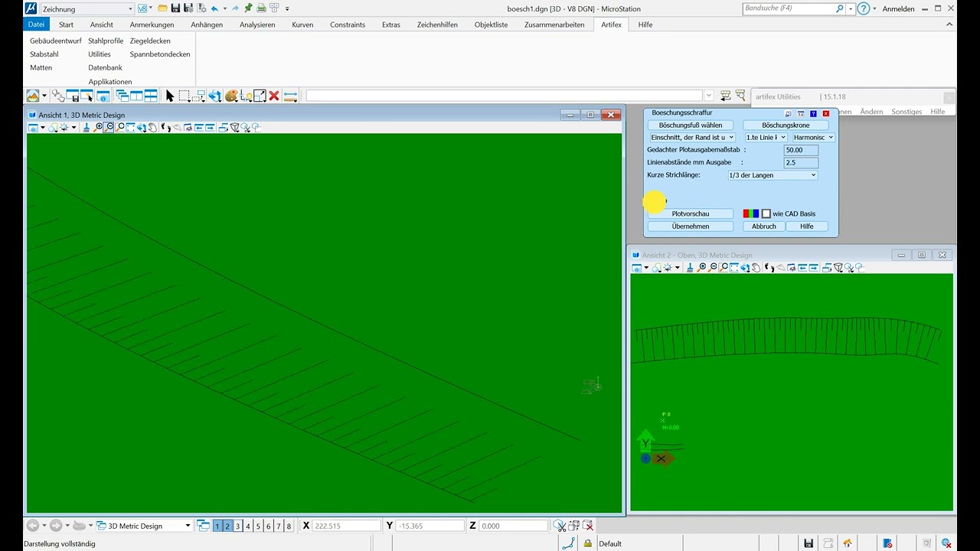Expand the command input history dropdown arrow
Viewport: 980px width, 551px height.
pyautogui.click(x=708, y=96)
